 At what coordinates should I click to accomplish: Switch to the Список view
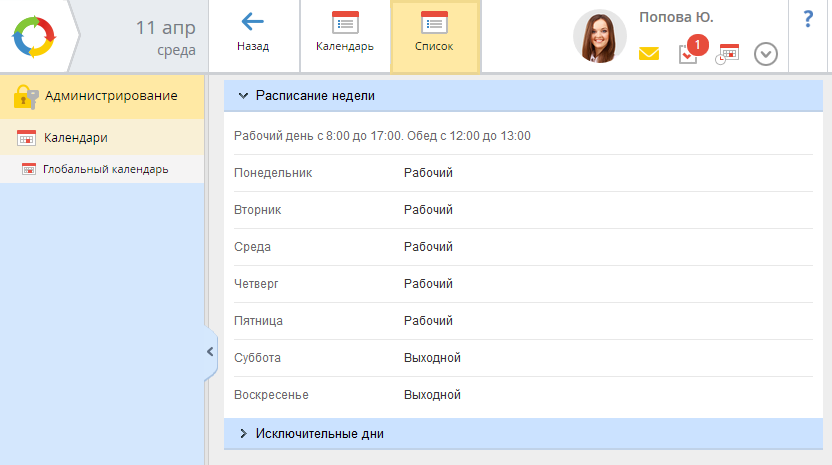tap(434, 34)
